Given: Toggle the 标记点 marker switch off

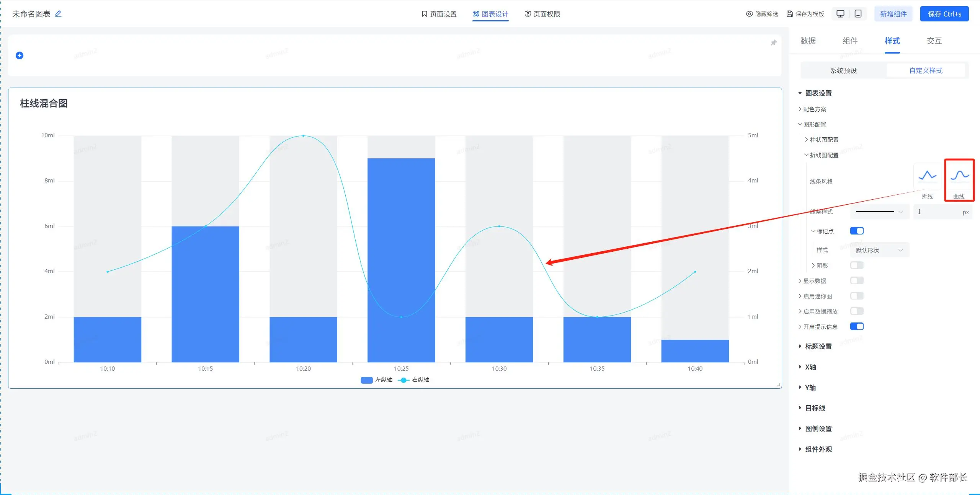Looking at the screenshot, I should [857, 231].
